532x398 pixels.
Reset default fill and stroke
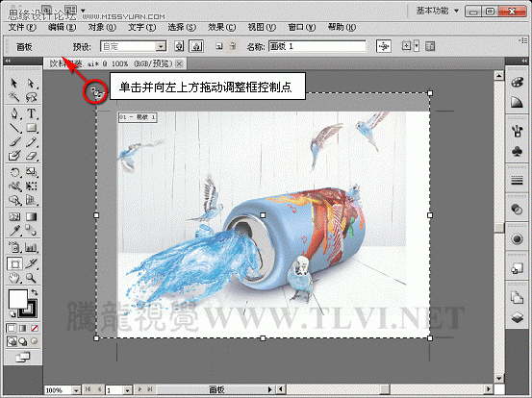[13, 314]
